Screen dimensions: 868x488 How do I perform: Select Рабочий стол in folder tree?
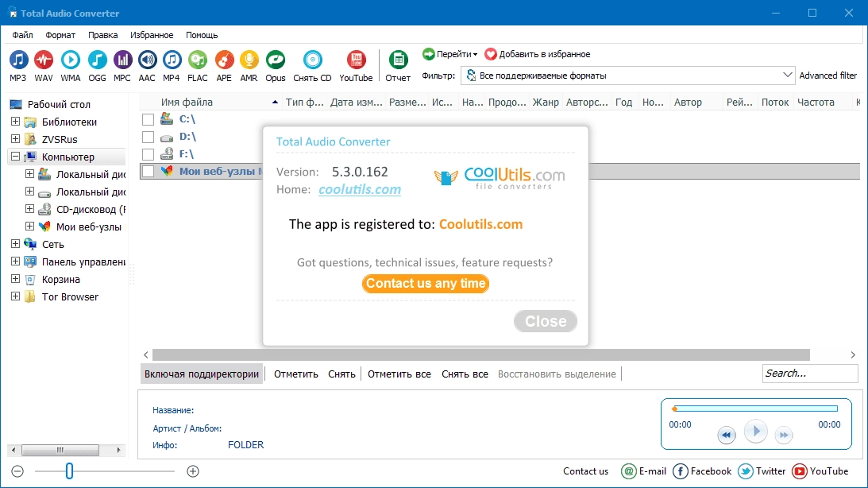(59, 104)
